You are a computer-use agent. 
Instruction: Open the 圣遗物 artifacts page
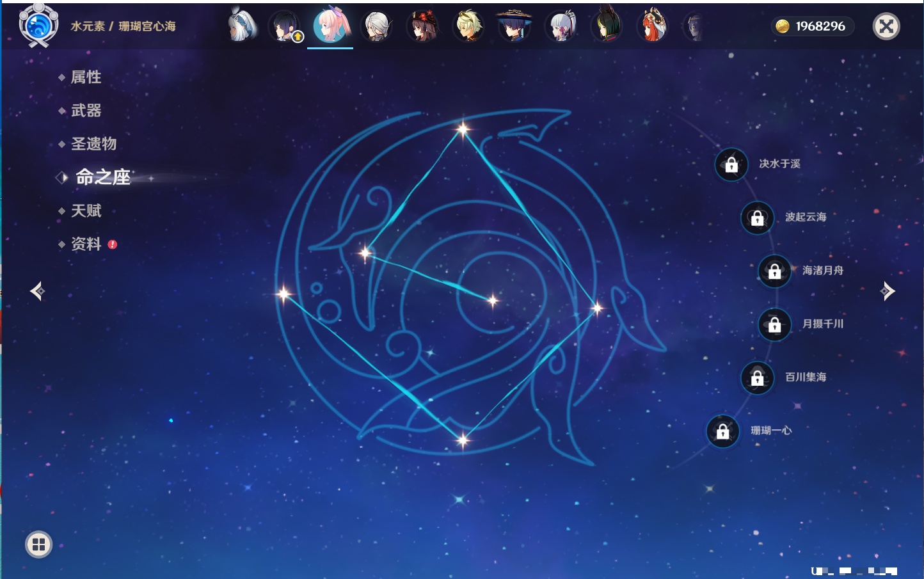[x=93, y=144]
